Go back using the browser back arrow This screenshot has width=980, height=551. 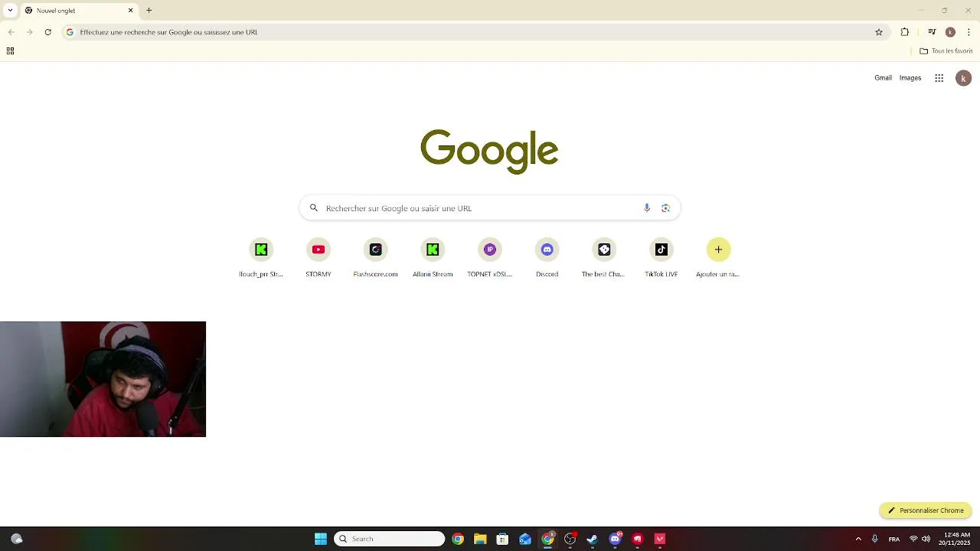(11, 32)
